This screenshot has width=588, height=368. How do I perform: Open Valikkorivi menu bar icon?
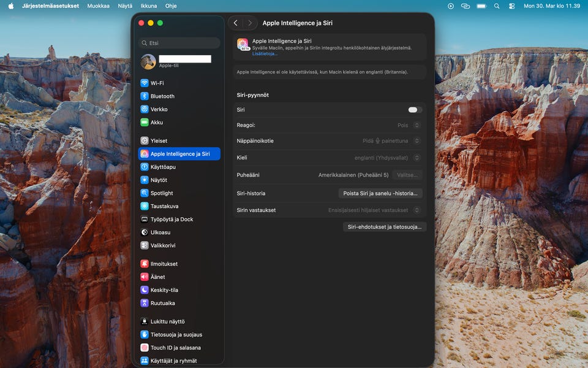145,245
